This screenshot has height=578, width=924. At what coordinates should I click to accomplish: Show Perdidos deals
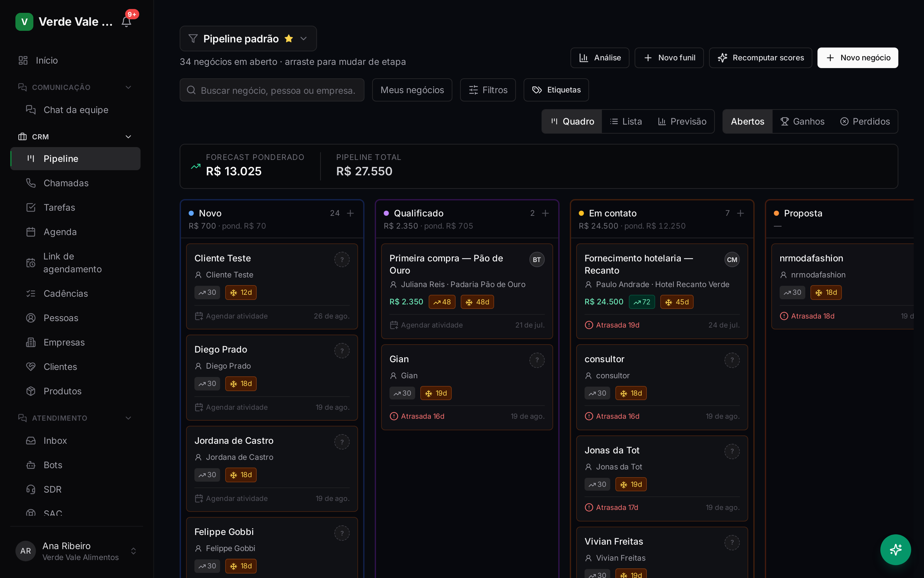click(865, 122)
